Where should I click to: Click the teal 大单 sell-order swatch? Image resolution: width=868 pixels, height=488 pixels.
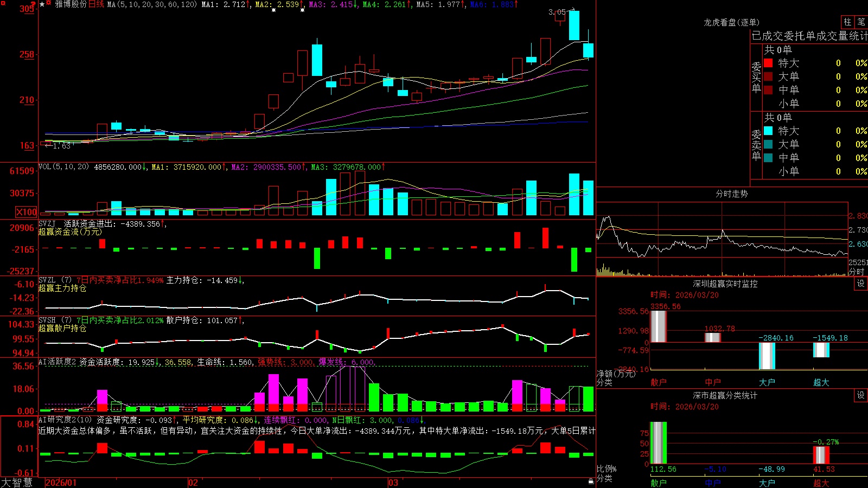click(x=768, y=144)
